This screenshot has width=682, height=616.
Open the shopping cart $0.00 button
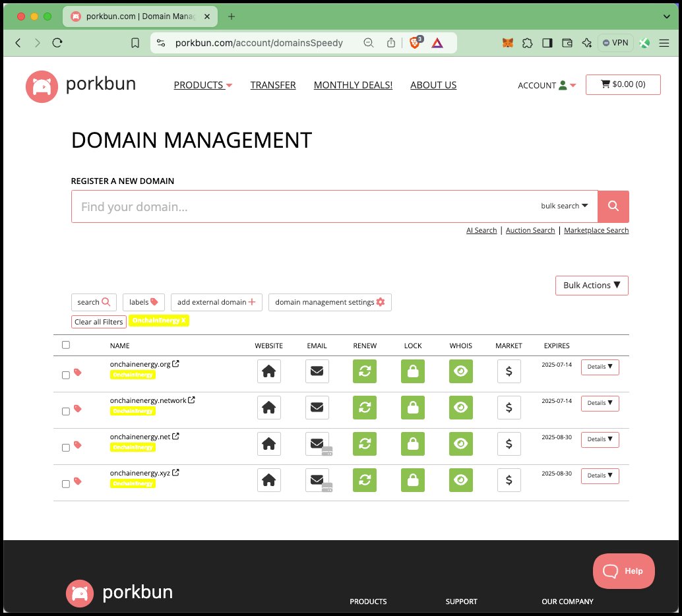(x=623, y=84)
